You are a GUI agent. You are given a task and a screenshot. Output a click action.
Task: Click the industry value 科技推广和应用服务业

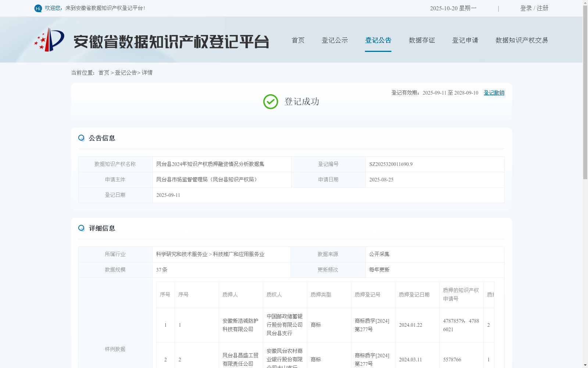click(x=239, y=254)
